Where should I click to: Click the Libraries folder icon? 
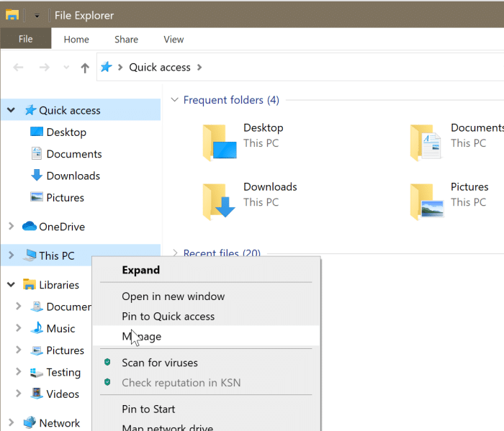[x=30, y=284]
